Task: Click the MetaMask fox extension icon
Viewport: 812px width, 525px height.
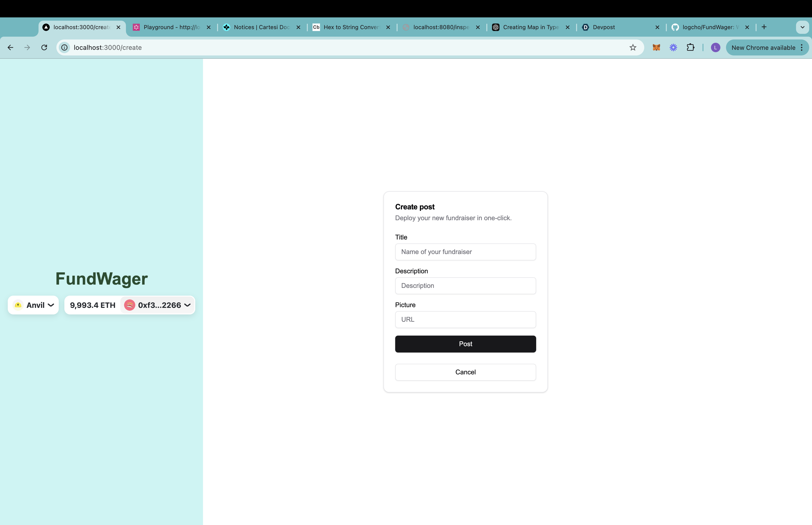Action: tap(656, 47)
